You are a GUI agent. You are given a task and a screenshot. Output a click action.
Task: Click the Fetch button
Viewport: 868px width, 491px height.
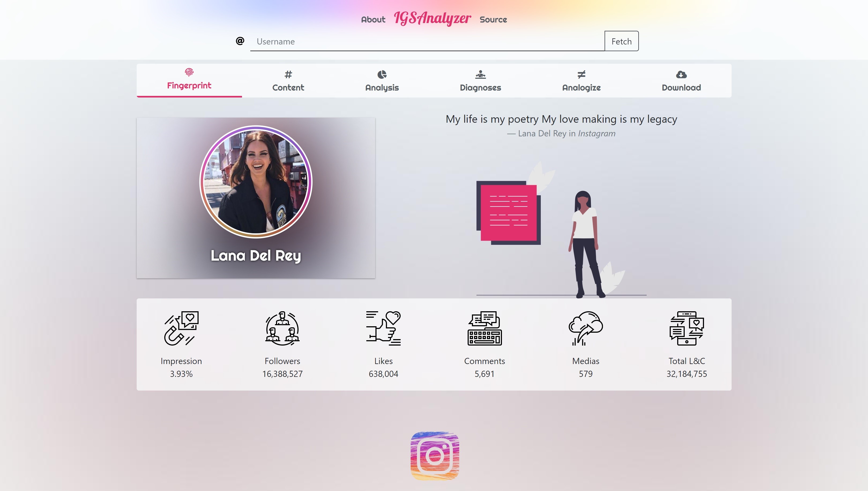coord(621,41)
